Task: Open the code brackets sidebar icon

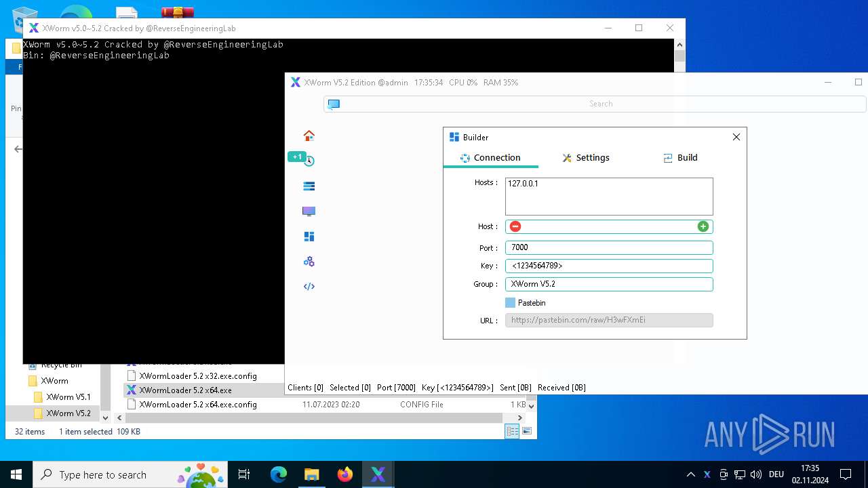Action: [309, 286]
